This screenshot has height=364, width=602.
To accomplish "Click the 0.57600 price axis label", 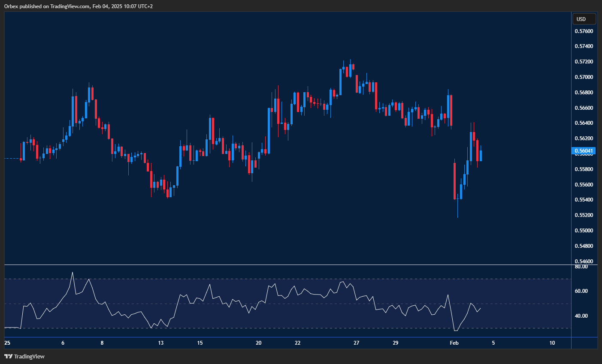I will tap(584, 31).
